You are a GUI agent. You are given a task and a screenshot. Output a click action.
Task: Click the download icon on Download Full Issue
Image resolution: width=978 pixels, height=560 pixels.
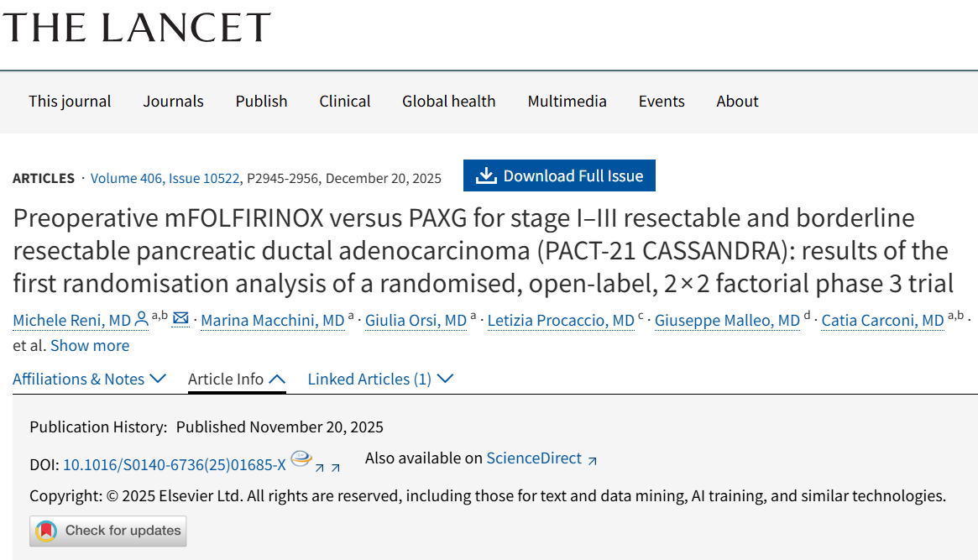pyautogui.click(x=486, y=175)
